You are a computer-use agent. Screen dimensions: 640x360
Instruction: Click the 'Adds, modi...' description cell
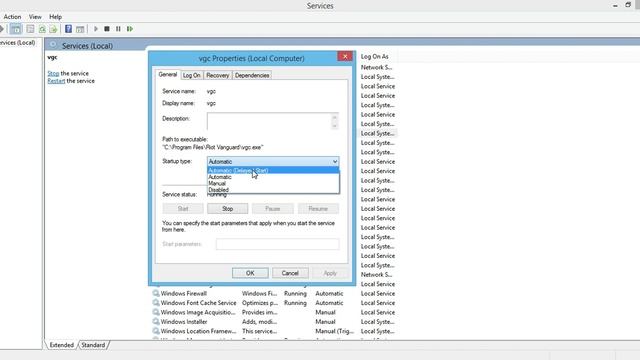259,321
